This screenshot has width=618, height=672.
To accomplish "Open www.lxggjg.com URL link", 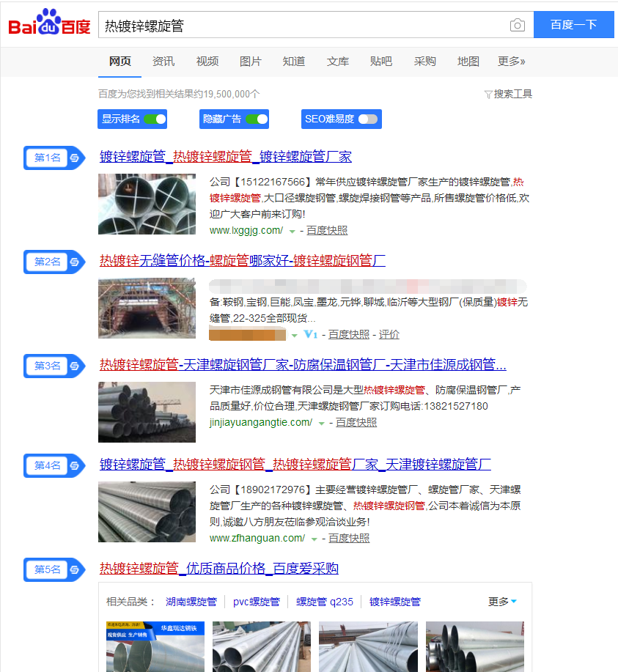I will point(246,231).
